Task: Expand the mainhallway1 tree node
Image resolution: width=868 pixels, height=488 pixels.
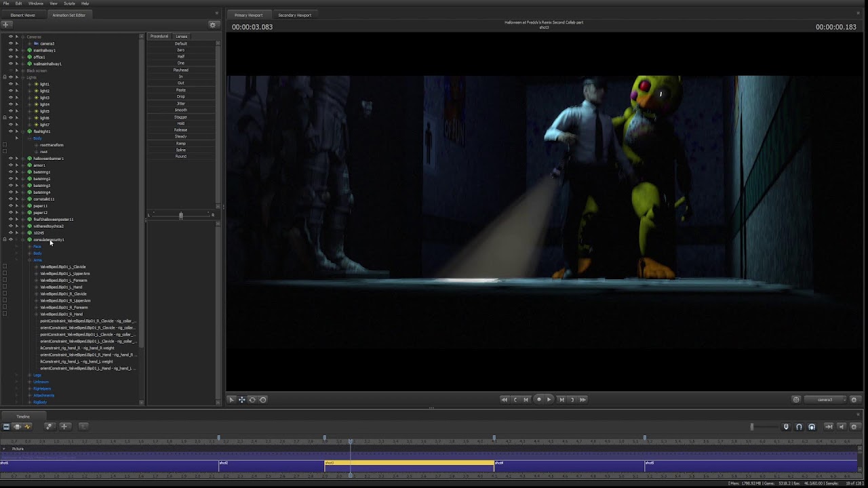Action: click(x=23, y=50)
